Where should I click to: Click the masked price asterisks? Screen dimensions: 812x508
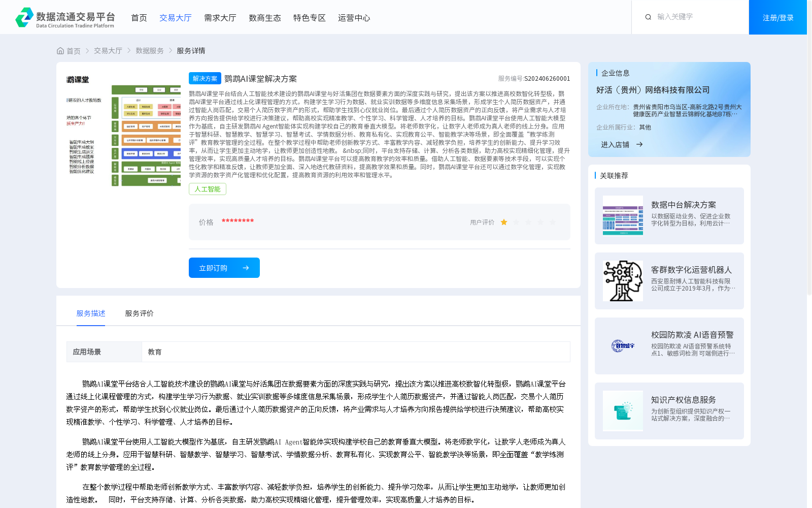pyautogui.click(x=238, y=221)
